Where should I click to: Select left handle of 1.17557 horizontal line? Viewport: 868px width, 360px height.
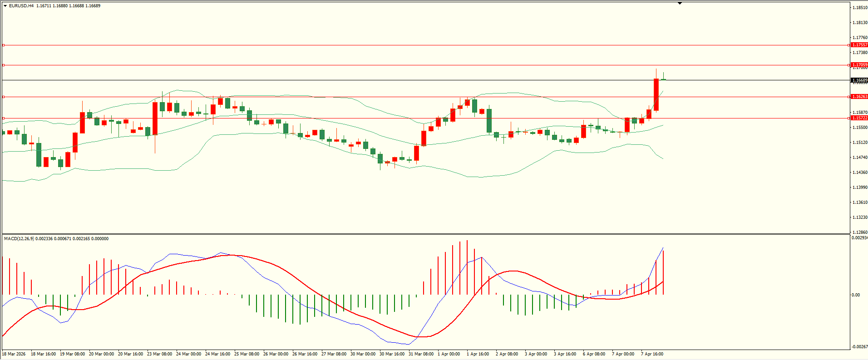(x=4, y=45)
